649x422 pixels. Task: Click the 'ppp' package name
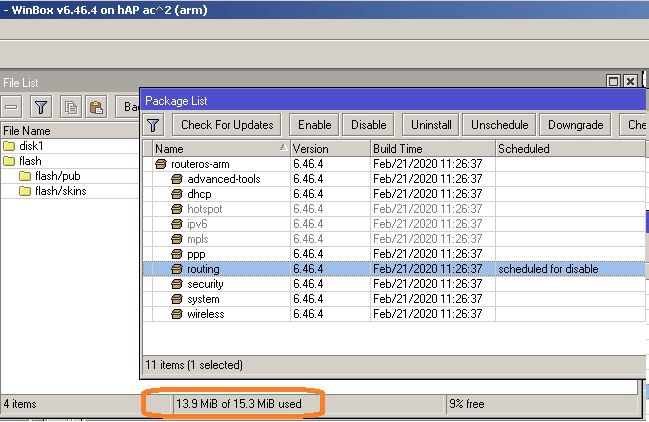(196, 254)
